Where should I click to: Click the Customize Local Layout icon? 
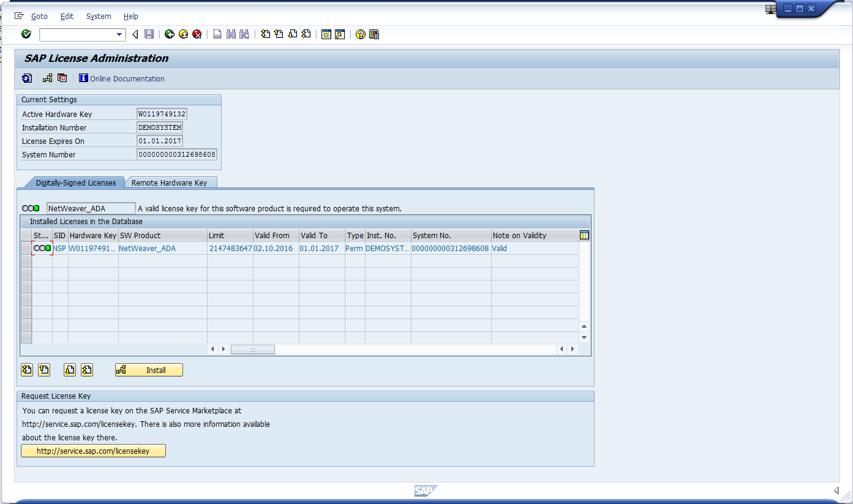pos(374,34)
